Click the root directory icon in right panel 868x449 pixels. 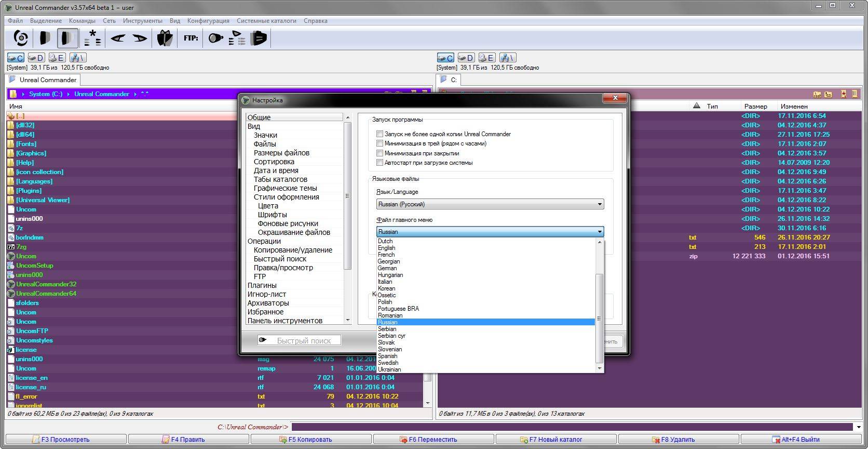pos(817,94)
